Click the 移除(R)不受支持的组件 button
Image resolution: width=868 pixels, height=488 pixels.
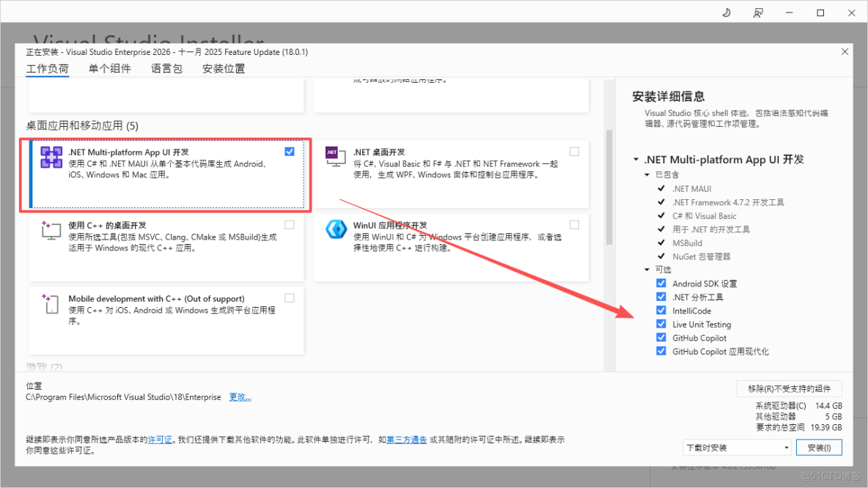(x=789, y=388)
